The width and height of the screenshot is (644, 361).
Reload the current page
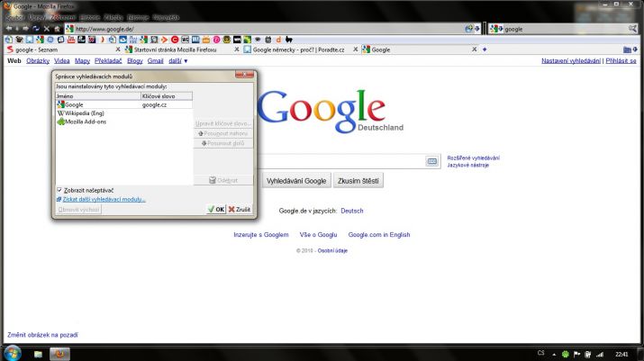tap(36, 29)
